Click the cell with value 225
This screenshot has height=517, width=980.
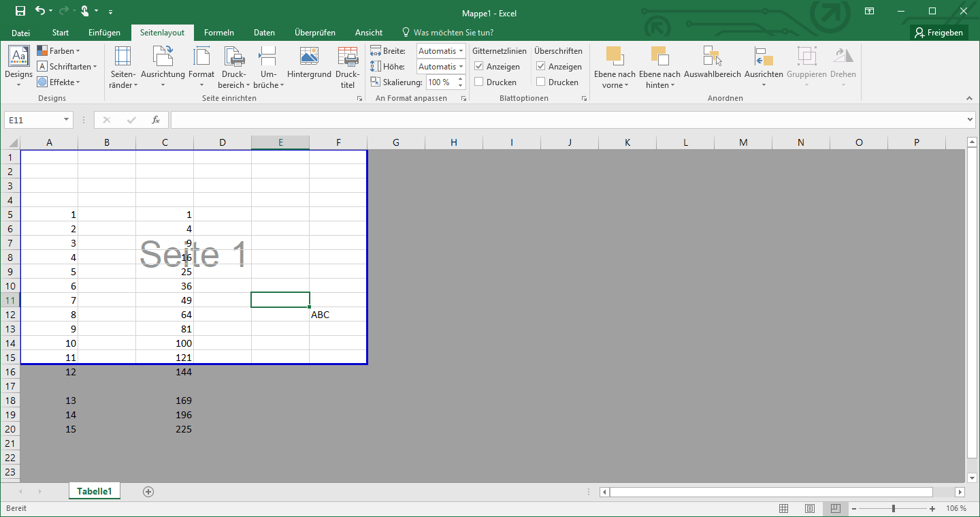pos(165,429)
